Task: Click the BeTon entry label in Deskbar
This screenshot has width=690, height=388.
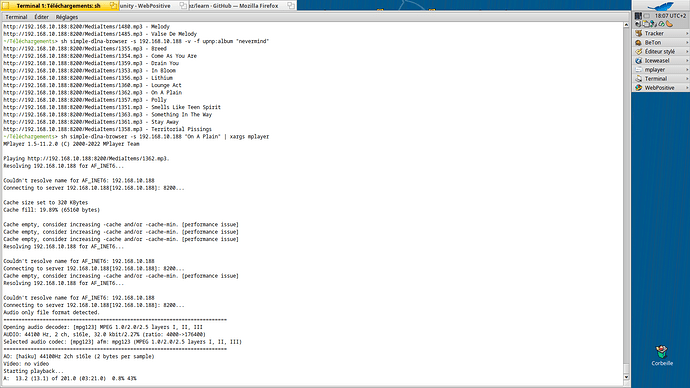Action: point(653,43)
